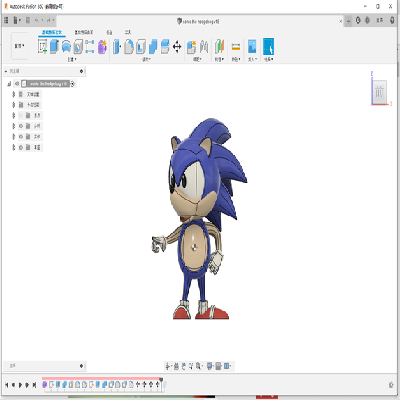Select the Fillet tool icon
Viewport: 400px width, 400px height.
tap(129, 46)
